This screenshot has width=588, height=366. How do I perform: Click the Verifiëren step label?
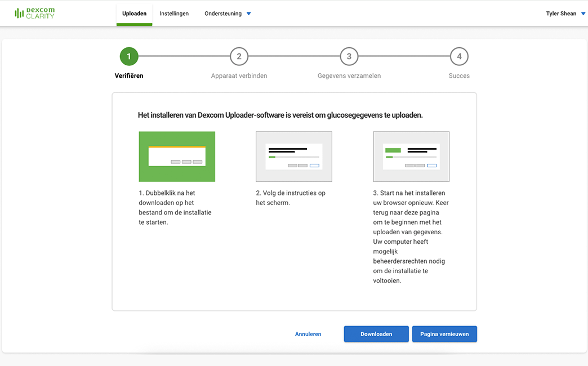tap(129, 75)
